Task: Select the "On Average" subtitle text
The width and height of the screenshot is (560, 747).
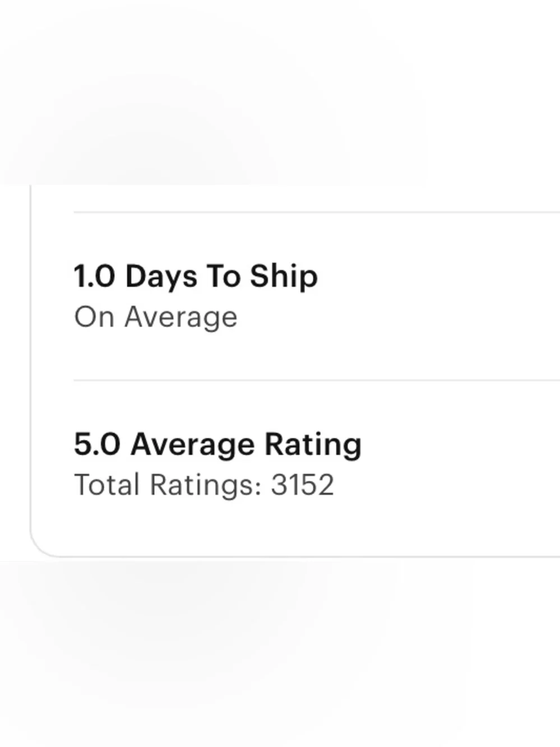Action: 156,318
